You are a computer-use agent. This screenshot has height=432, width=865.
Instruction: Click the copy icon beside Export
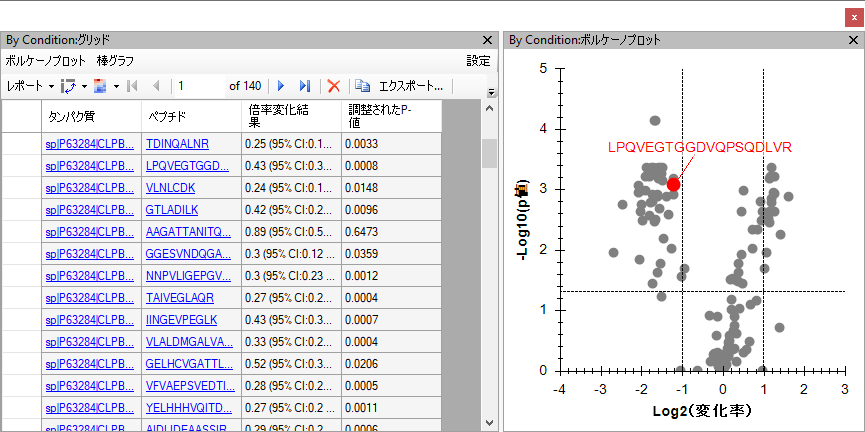[x=362, y=87]
